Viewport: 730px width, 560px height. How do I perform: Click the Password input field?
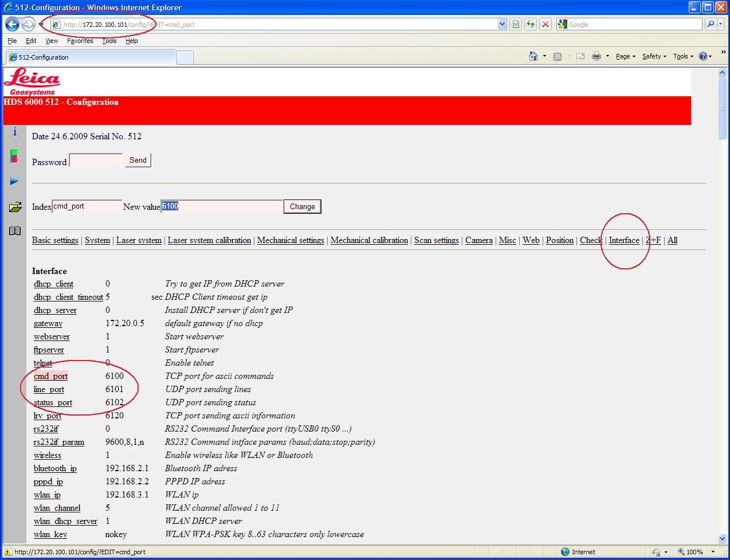tap(96, 160)
